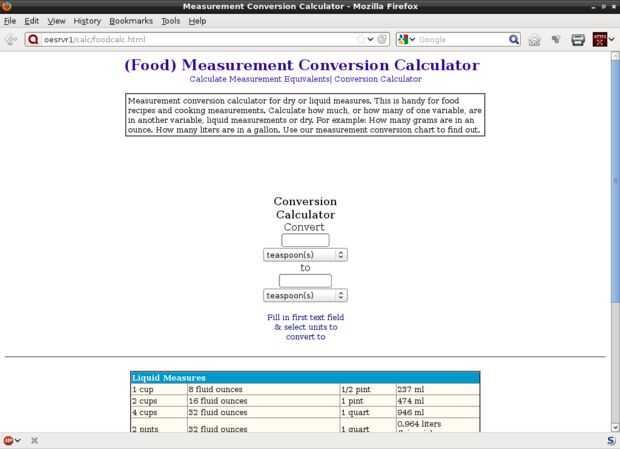Image resolution: width=620 pixels, height=449 pixels.
Task: Click the 'Convert' label text
Action: click(304, 227)
